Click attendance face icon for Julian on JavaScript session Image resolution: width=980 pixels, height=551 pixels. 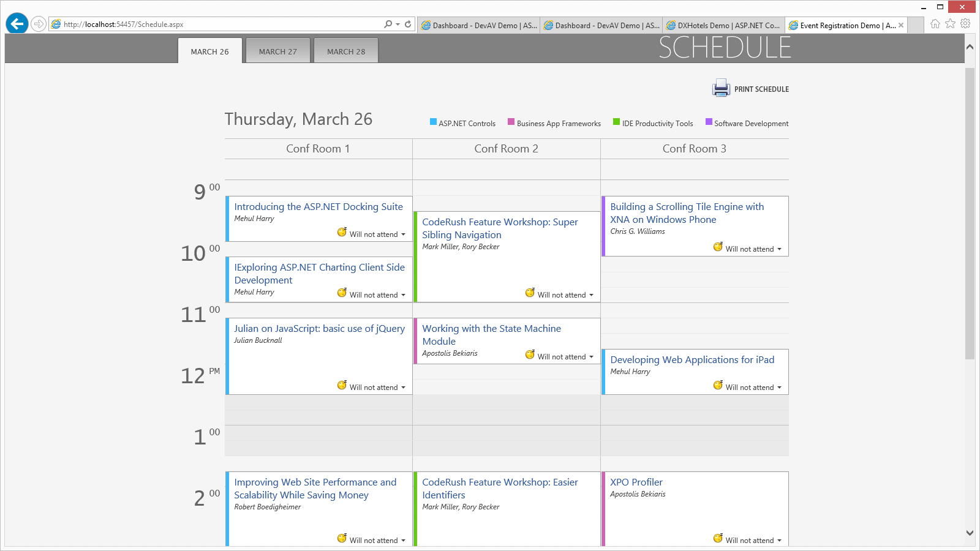tap(342, 385)
